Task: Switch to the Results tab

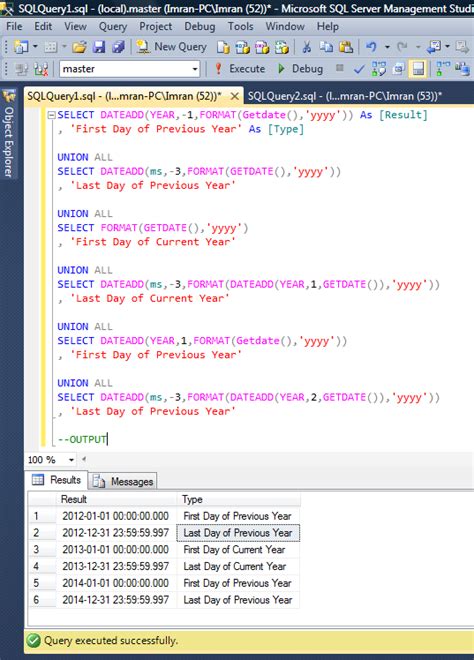Action: [x=56, y=480]
